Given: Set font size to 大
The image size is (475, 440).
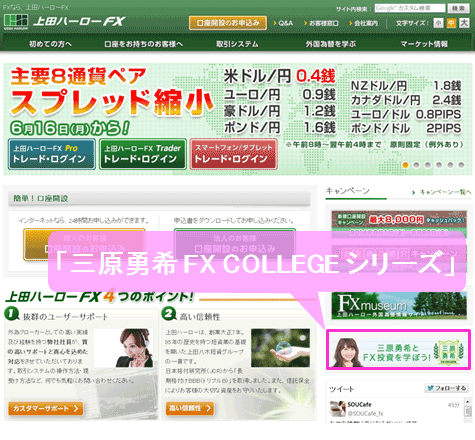Looking at the screenshot, I should pos(464,23).
